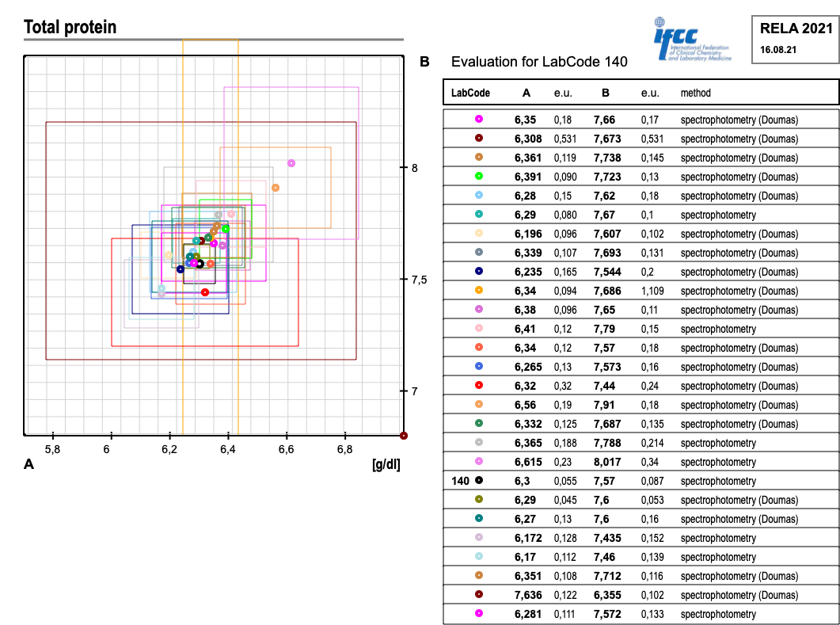Viewport: 840px width, 625px height.
Task: Click the red marker for row 6,32
Action: click(x=479, y=386)
